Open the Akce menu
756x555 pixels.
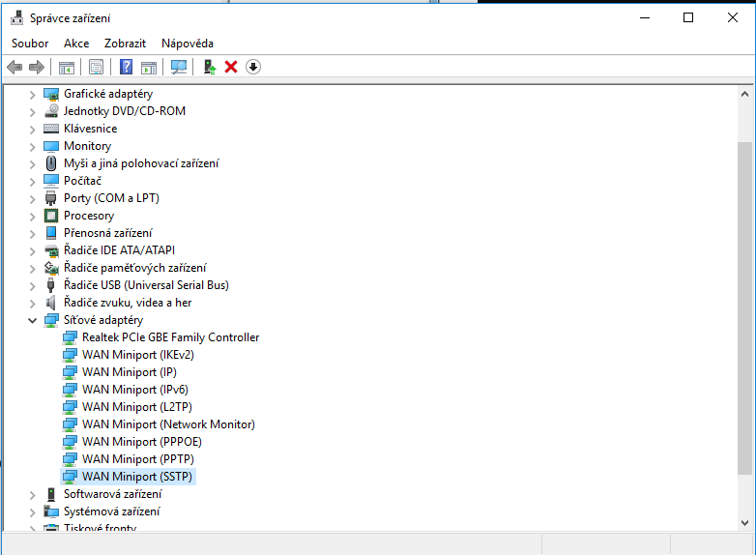pos(76,44)
